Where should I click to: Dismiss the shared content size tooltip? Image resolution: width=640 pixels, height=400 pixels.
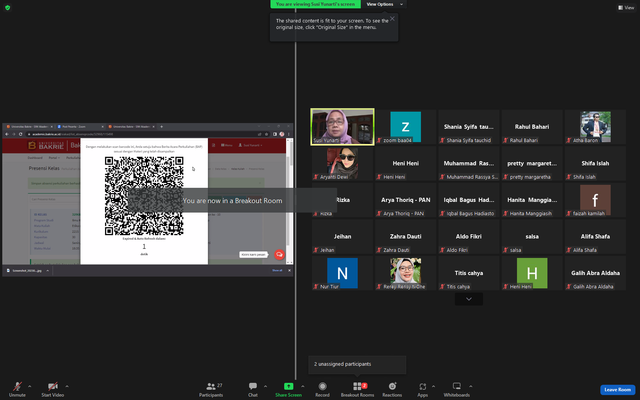[x=392, y=18]
